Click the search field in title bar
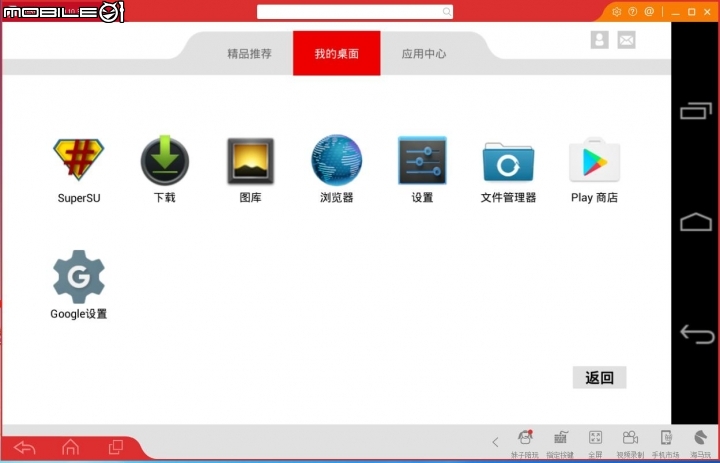This screenshot has height=463, width=720. pos(354,11)
